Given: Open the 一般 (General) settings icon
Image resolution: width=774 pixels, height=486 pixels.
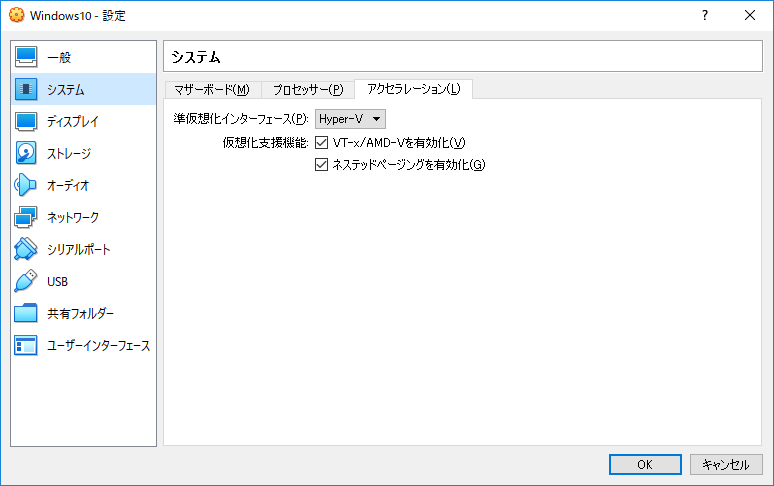Looking at the screenshot, I should pyautogui.click(x=26, y=57).
